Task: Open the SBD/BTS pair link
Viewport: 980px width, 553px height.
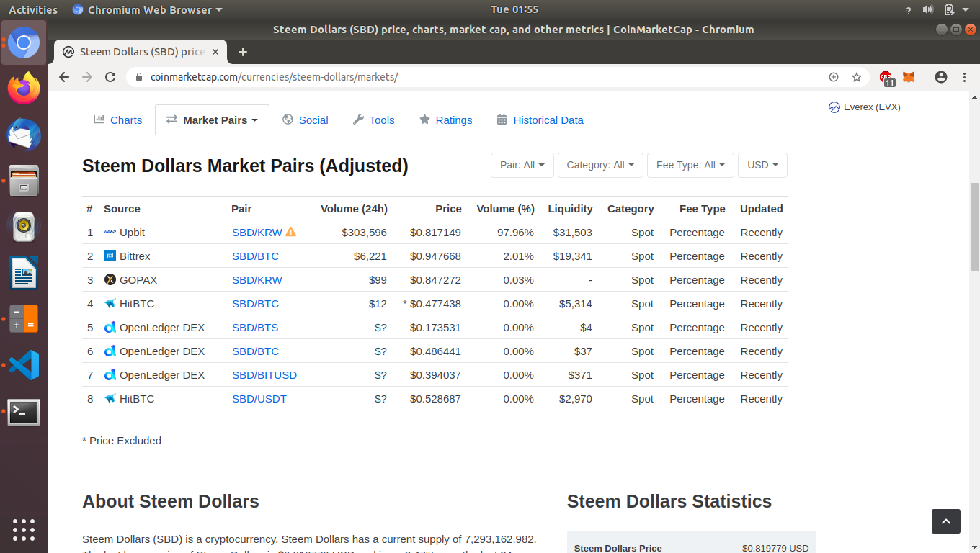Action: (255, 328)
